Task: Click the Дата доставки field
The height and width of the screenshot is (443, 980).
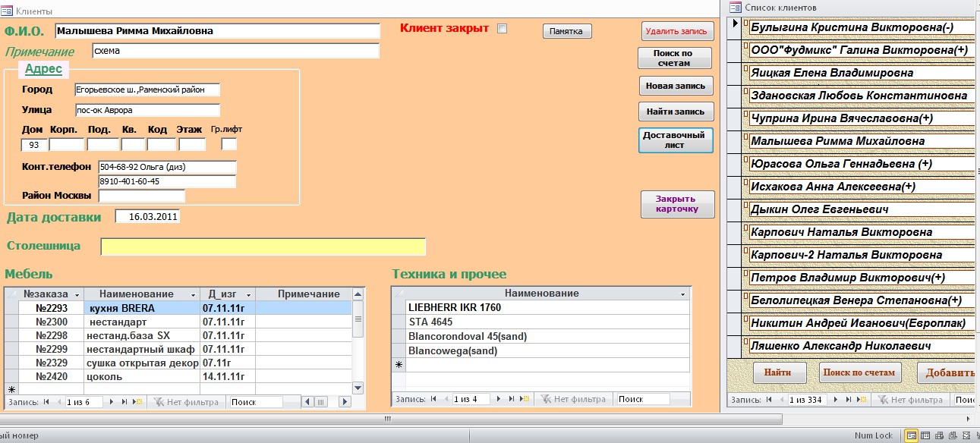Action: 147,216
